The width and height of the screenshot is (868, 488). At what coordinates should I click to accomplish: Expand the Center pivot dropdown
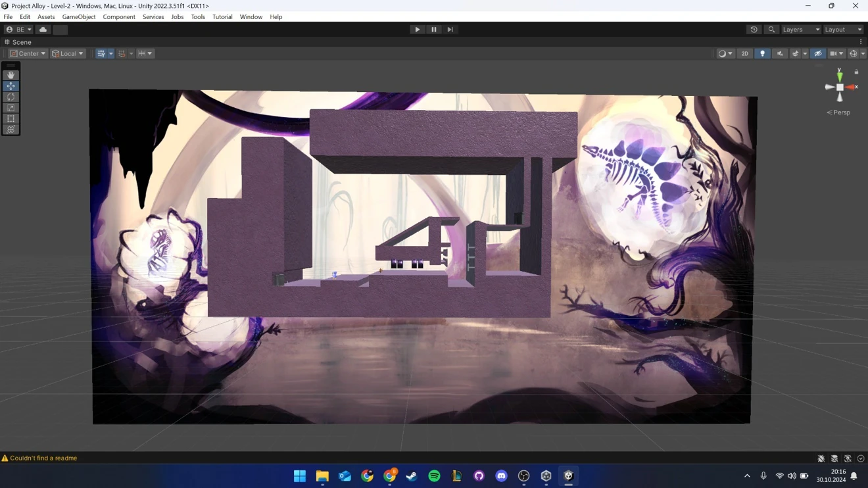click(28, 54)
